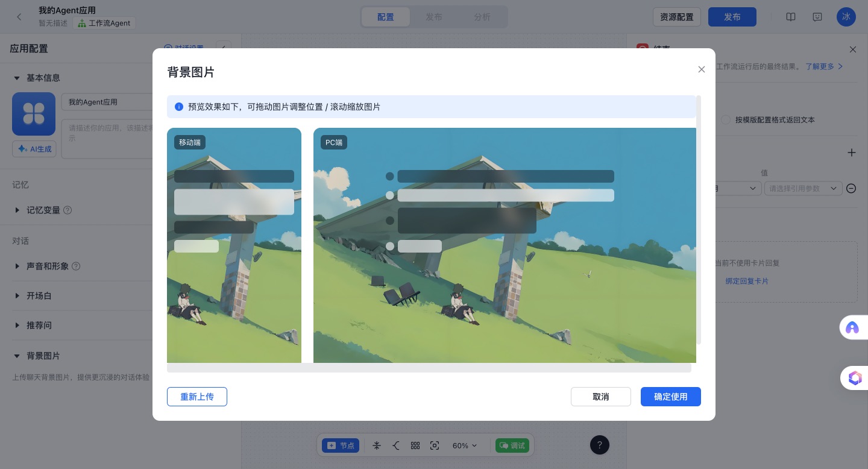Select the 按模版配置格式返回文本 radio option
The image size is (868, 469).
tap(726, 120)
